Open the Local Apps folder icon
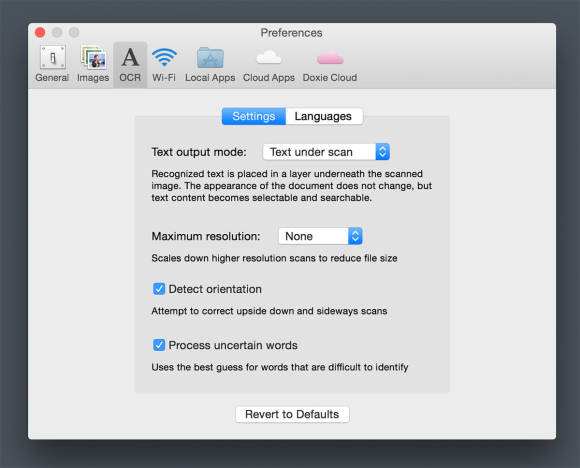This screenshot has width=580, height=468. (210, 57)
